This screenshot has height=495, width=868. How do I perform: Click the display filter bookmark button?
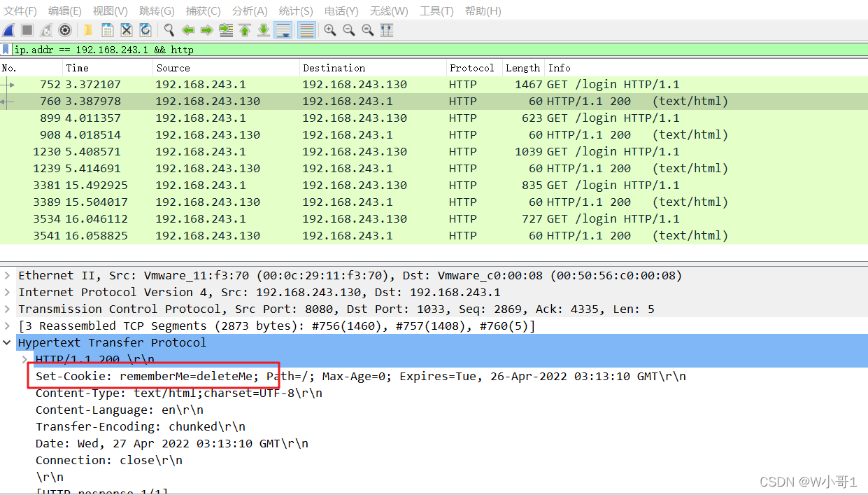click(x=6, y=49)
